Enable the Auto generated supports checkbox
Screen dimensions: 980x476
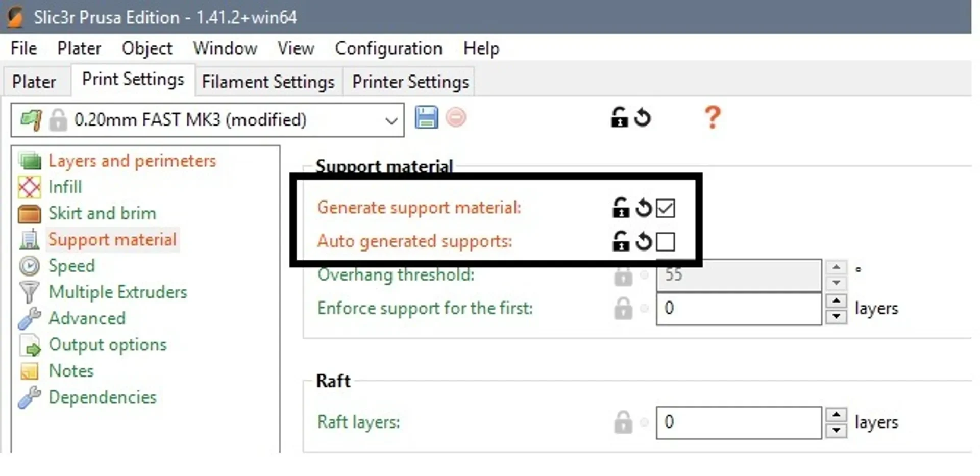[666, 242]
